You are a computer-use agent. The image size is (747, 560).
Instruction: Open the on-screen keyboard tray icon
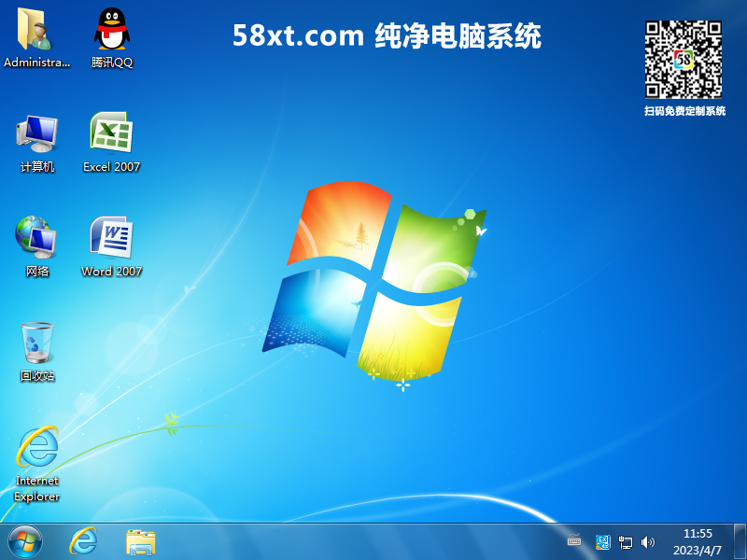[x=574, y=540]
